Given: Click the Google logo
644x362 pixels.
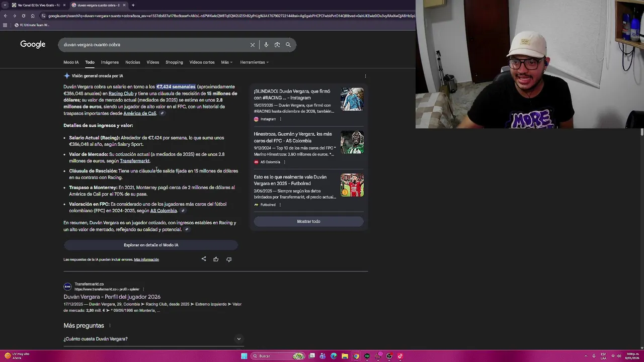Looking at the screenshot, I should [33, 44].
